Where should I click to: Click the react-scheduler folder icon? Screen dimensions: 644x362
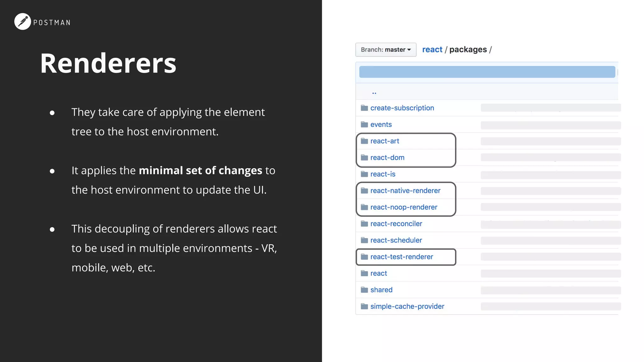[364, 240]
